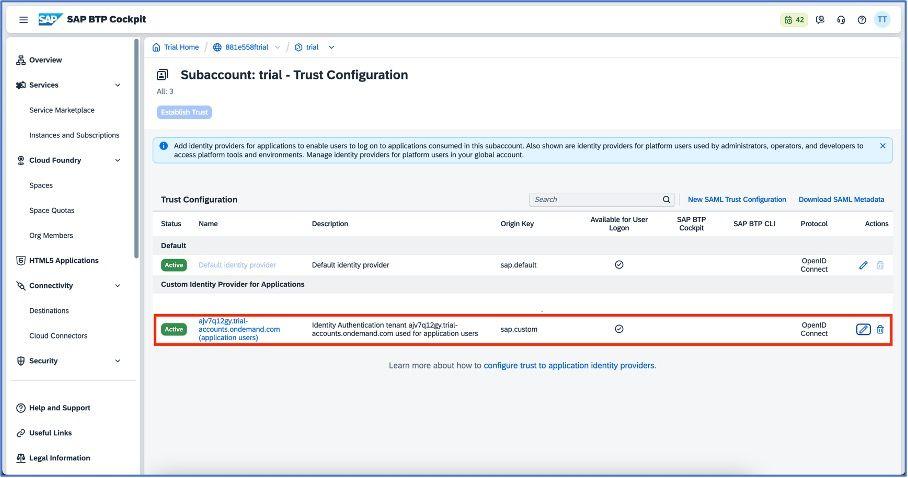Click the Trial Home house icon

(x=156, y=48)
